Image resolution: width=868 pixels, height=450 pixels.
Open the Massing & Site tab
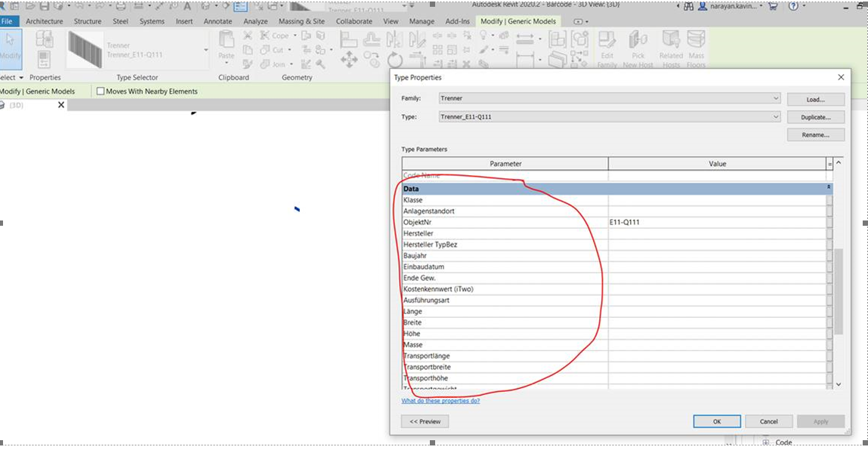[x=301, y=21]
